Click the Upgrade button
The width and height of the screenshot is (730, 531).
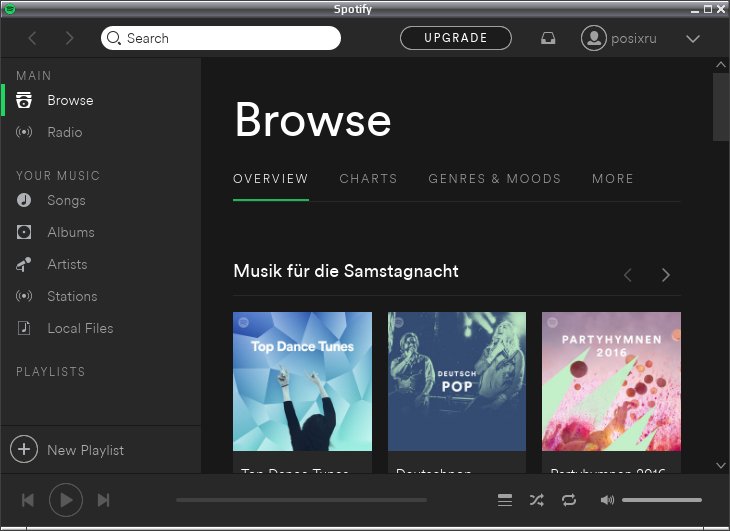(x=456, y=38)
